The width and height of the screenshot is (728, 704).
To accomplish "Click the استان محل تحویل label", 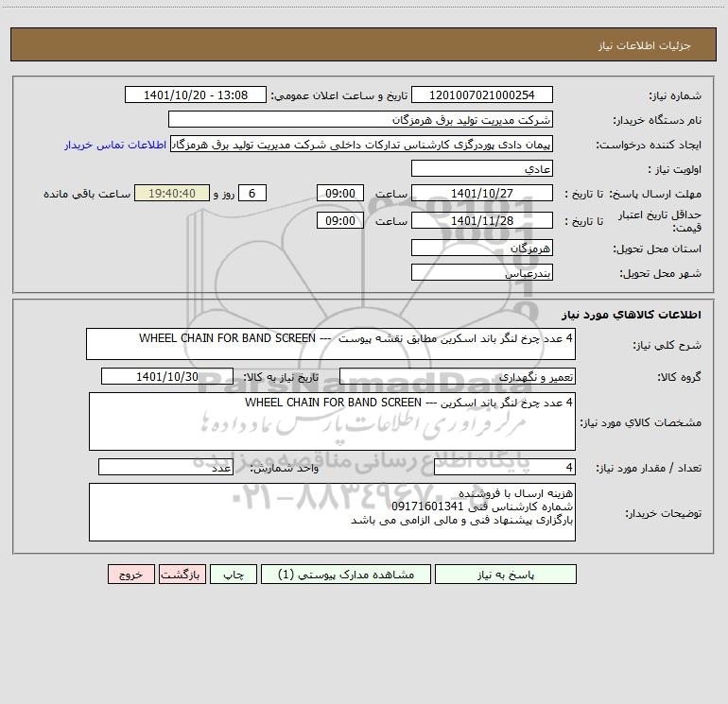I will tap(657, 249).
